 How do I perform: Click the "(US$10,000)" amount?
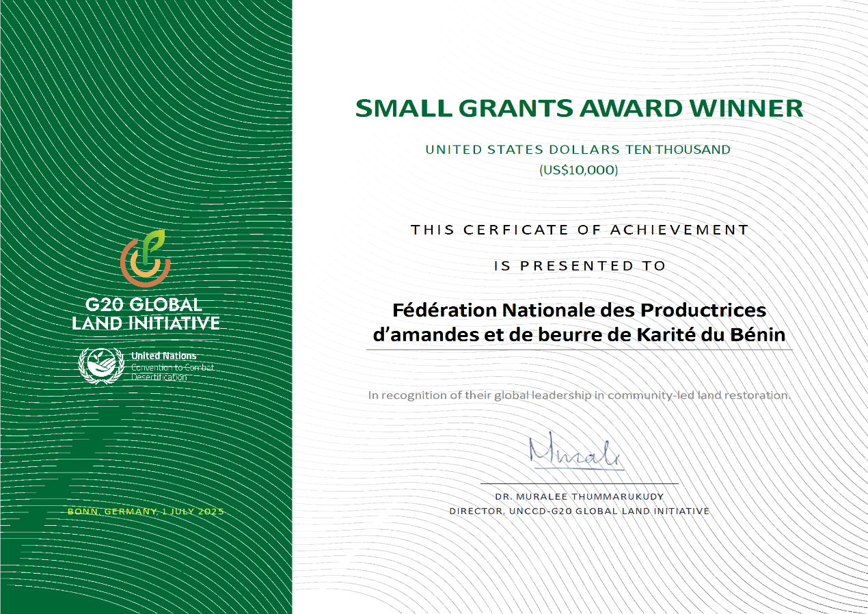click(578, 169)
